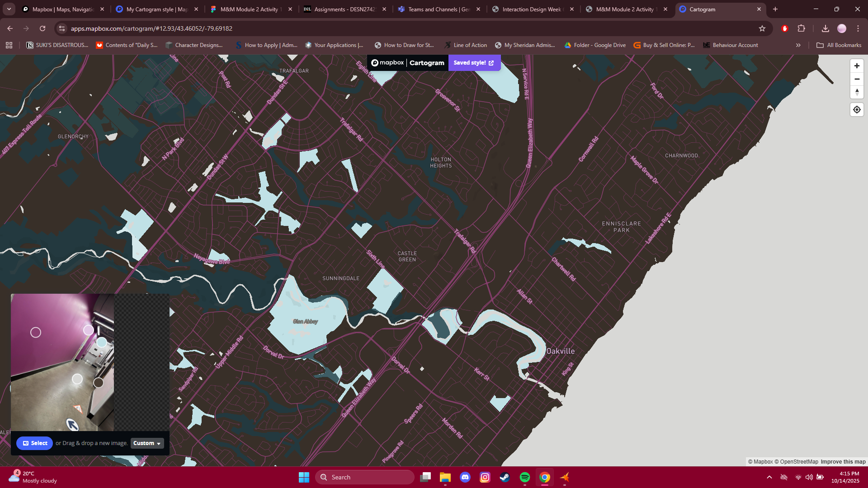Open the tab search arrow in Chrome
The height and width of the screenshot is (488, 868).
(x=9, y=9)
